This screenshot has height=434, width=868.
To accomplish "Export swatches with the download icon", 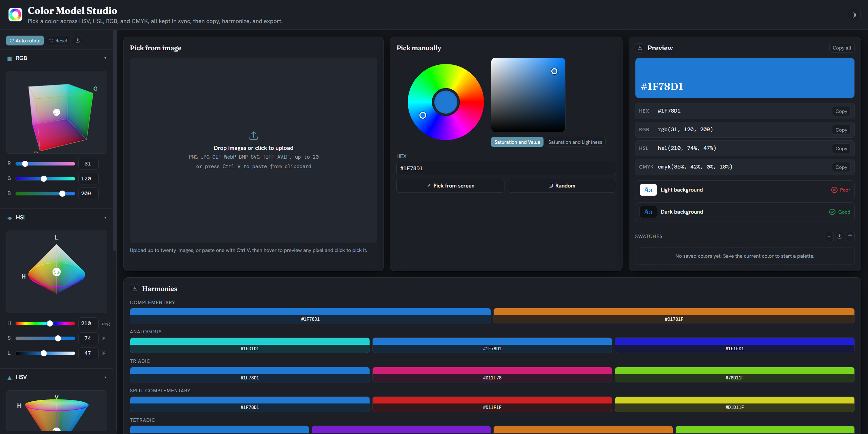I will tap(840, 236).
